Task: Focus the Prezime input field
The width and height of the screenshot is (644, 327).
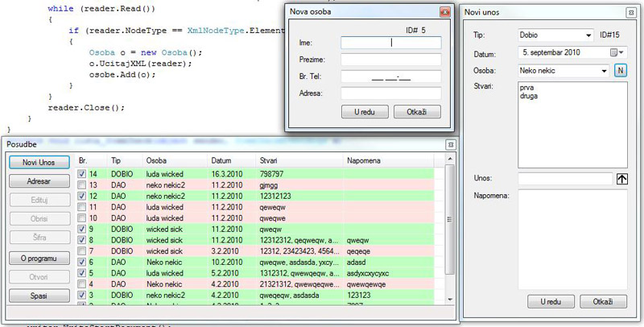Action: pos(391,60)
